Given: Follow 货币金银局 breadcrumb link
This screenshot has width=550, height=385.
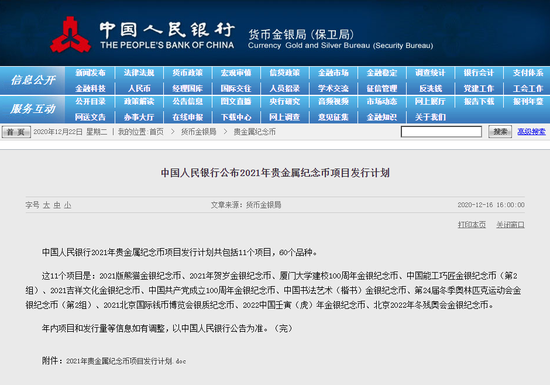Looking at the screenshot, I should coord(199,132).
